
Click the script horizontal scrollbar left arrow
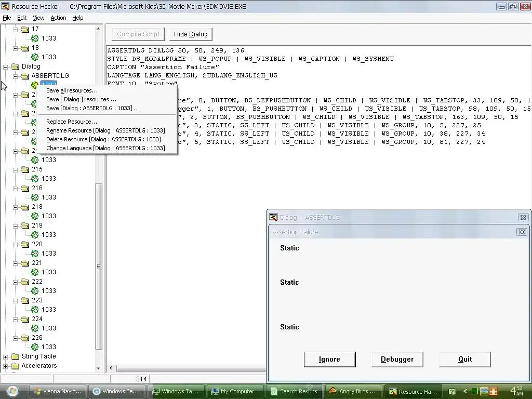click(x=111, y=368)
